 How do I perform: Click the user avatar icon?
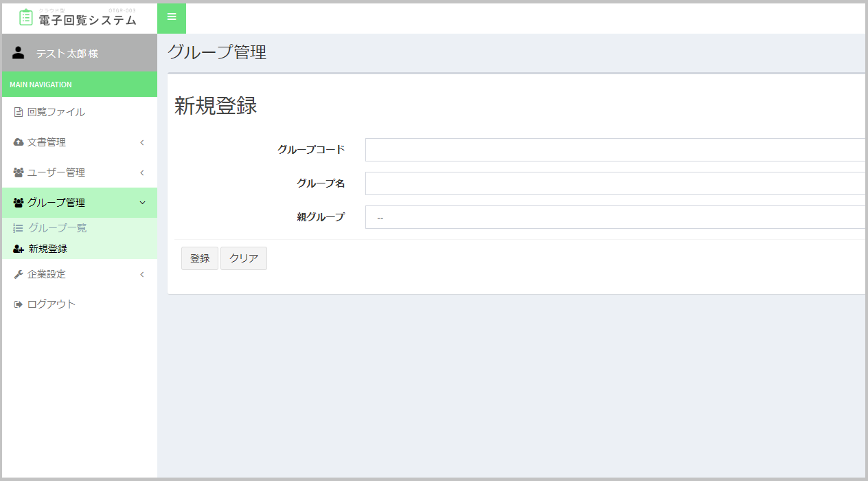[x=19, y=53]
